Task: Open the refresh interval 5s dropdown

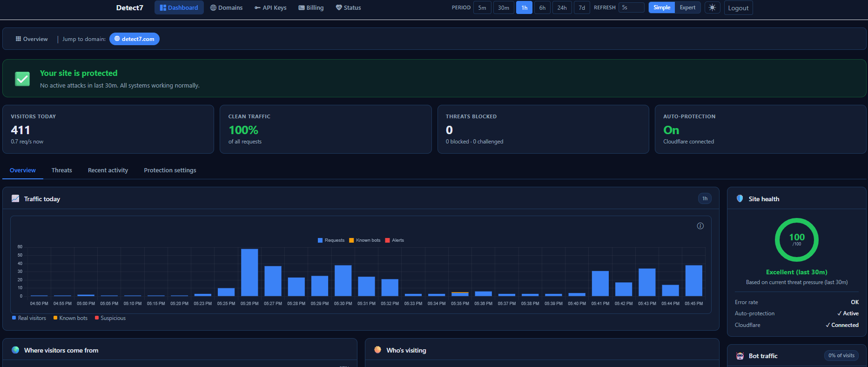Action: 632,7
